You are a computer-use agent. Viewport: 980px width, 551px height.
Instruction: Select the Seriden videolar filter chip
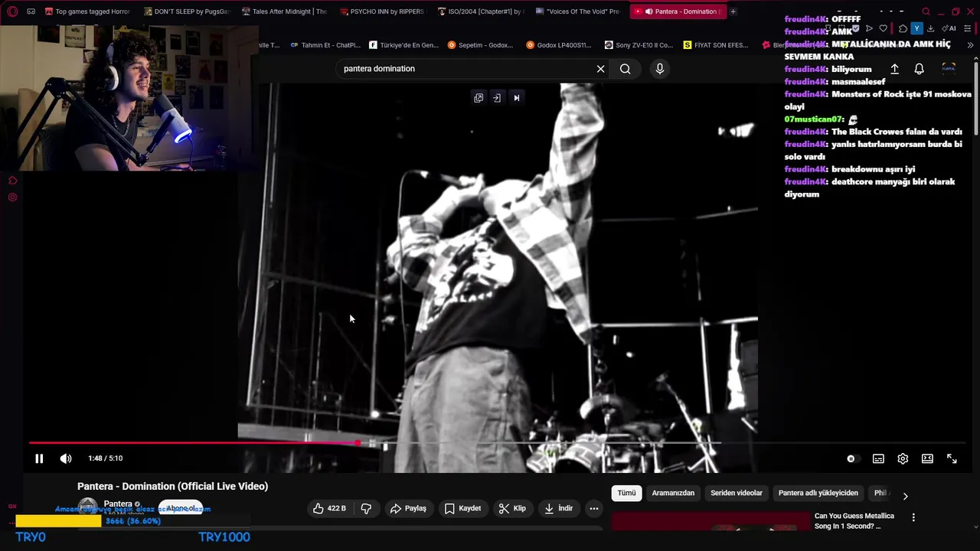tap(737, 493)
